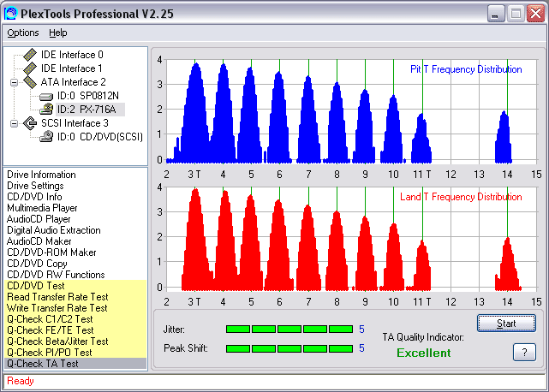Open AudioCD Maker function

39,241
